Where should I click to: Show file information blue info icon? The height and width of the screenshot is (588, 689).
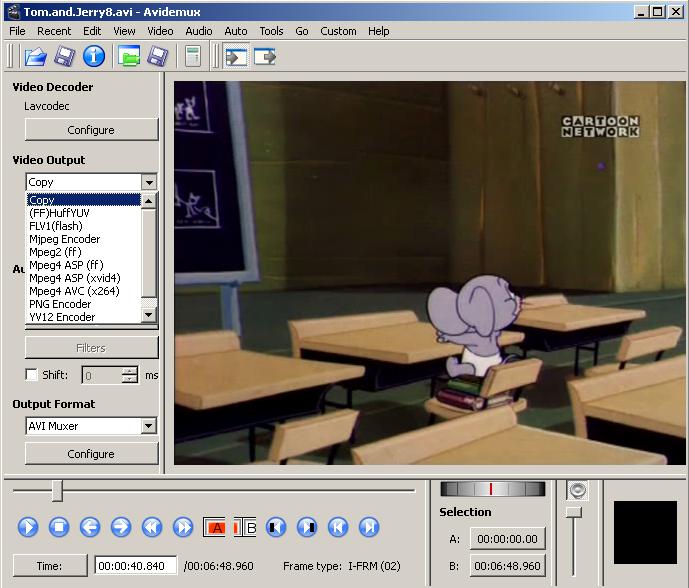point(94,56)
